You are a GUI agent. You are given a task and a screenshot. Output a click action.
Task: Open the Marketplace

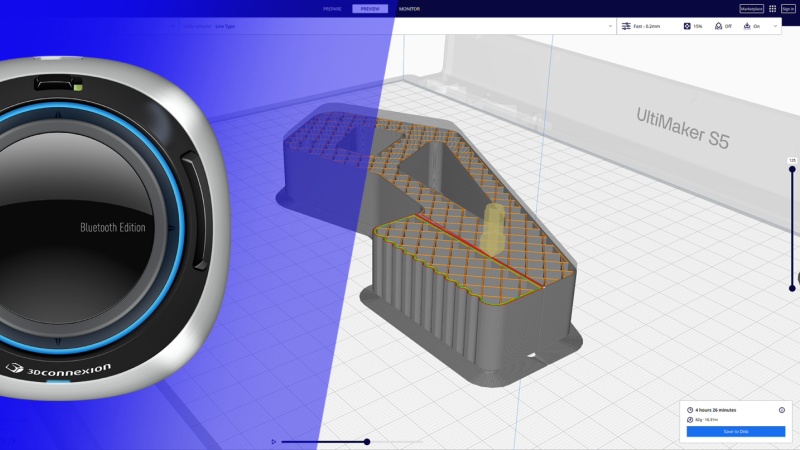(x=752, y=9)
